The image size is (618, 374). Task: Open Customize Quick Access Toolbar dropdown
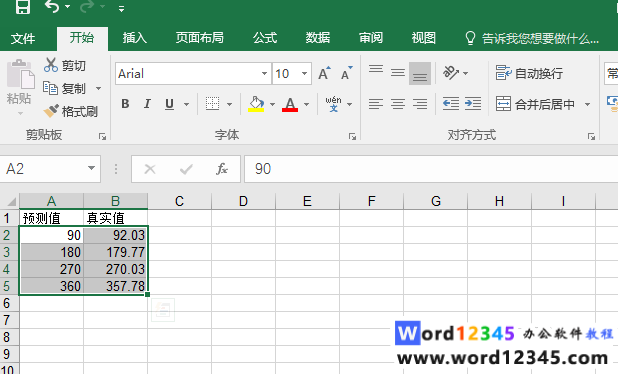(121, 9)
